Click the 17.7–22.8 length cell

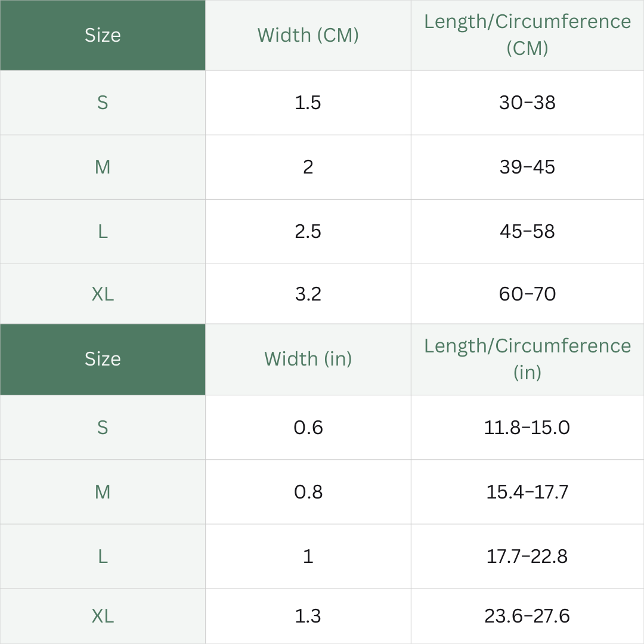pyautogui.click(x=527, y=556)
